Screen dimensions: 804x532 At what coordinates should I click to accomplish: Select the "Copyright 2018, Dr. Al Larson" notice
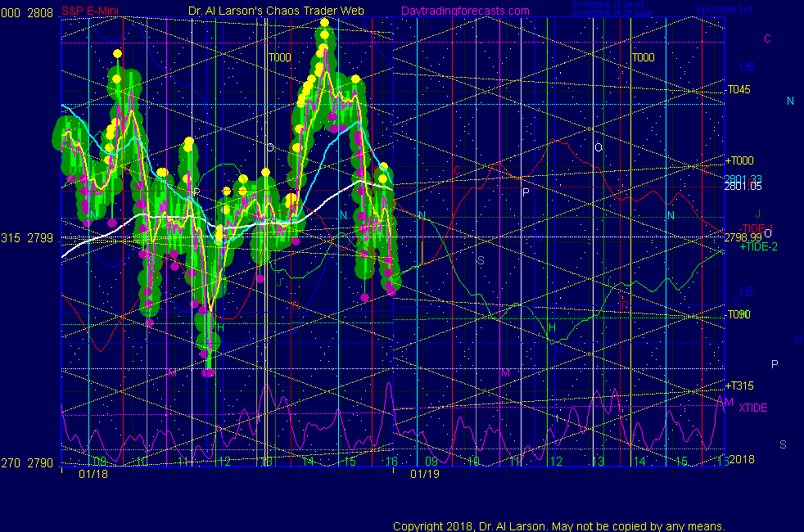click(x=559, y=526)
